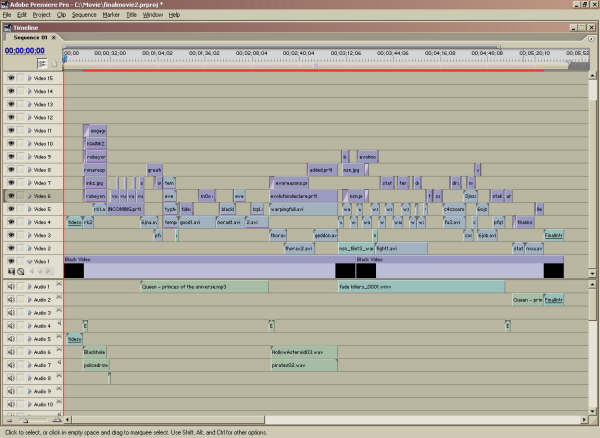Viewport: 600px width, 438px height.
Task: Expand the Video 9 track
Action: point(29,157)
